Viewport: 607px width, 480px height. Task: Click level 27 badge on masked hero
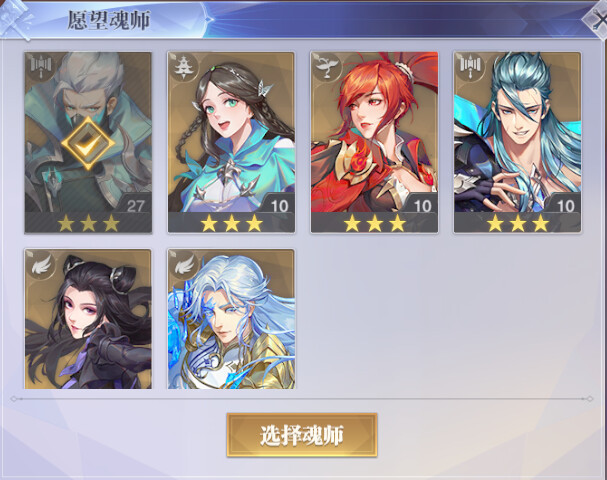tap(135, 206)
